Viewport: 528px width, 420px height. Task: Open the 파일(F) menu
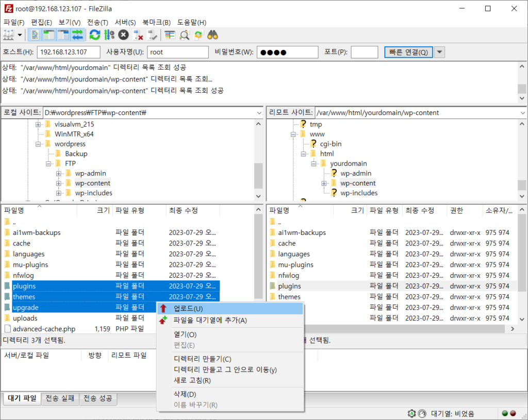(14, 23)
